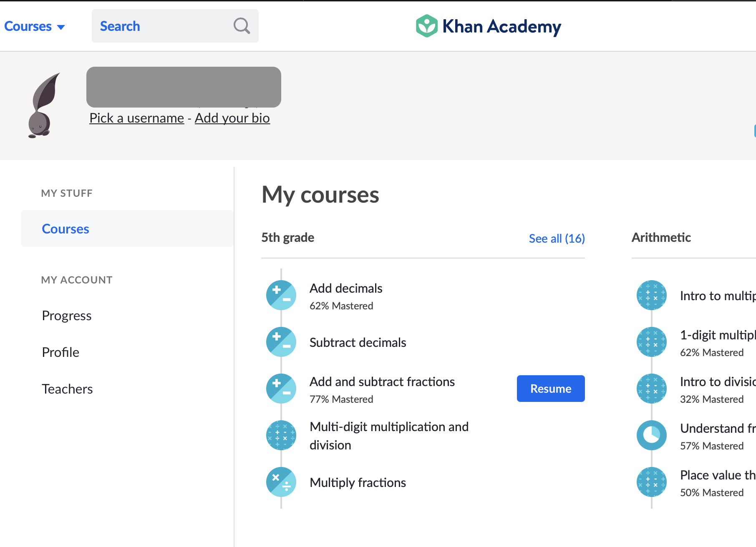Click the Multiply fractions unit icon

pos(281,482)
